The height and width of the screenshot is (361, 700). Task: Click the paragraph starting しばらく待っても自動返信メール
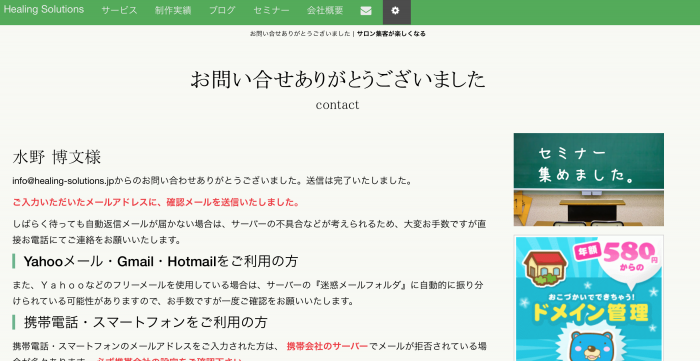(249, 232)
